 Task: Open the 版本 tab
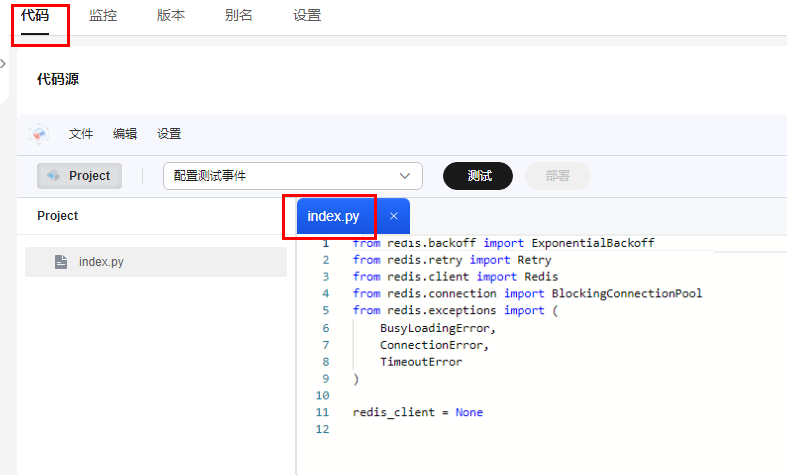click(171, 16)
